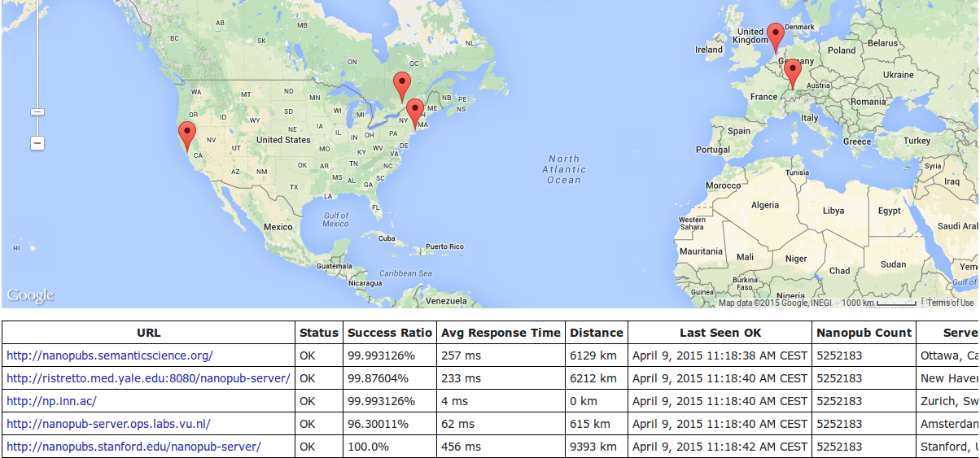Click the URL column header

click(x=149, y=333)
